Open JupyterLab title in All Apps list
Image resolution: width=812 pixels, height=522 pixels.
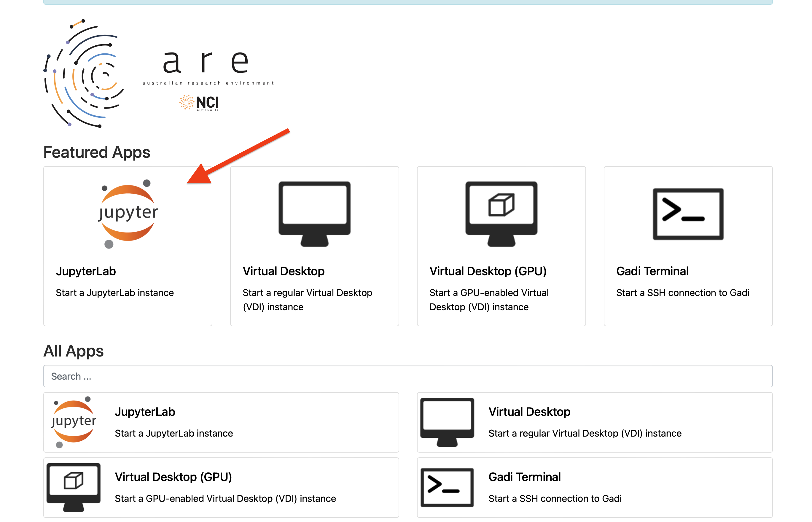coord(145,412)
